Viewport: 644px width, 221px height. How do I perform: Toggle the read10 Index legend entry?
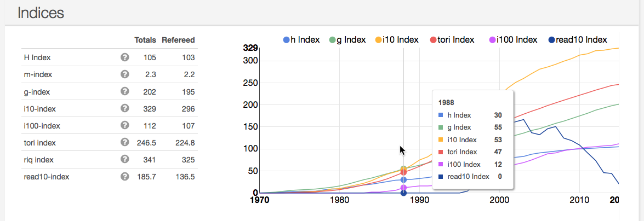pos(577,39)
